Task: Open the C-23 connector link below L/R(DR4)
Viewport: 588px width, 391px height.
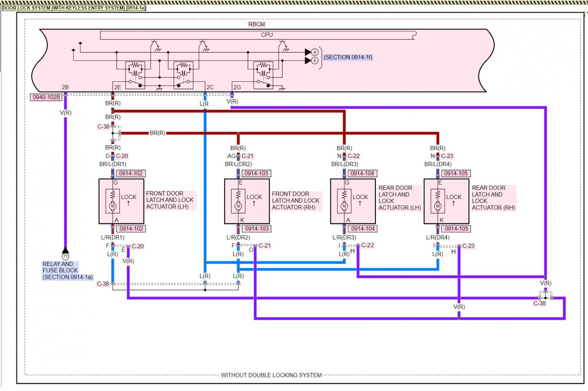Action: click(468, 246)
